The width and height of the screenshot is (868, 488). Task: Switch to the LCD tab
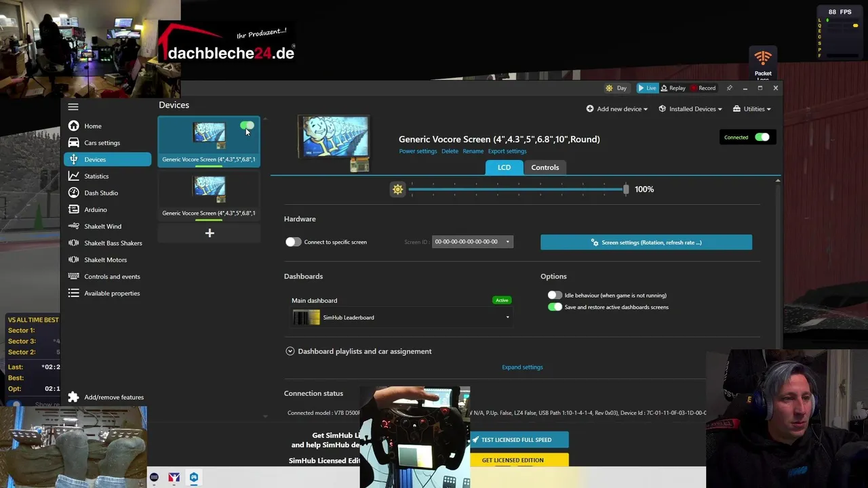click(504, 167)
